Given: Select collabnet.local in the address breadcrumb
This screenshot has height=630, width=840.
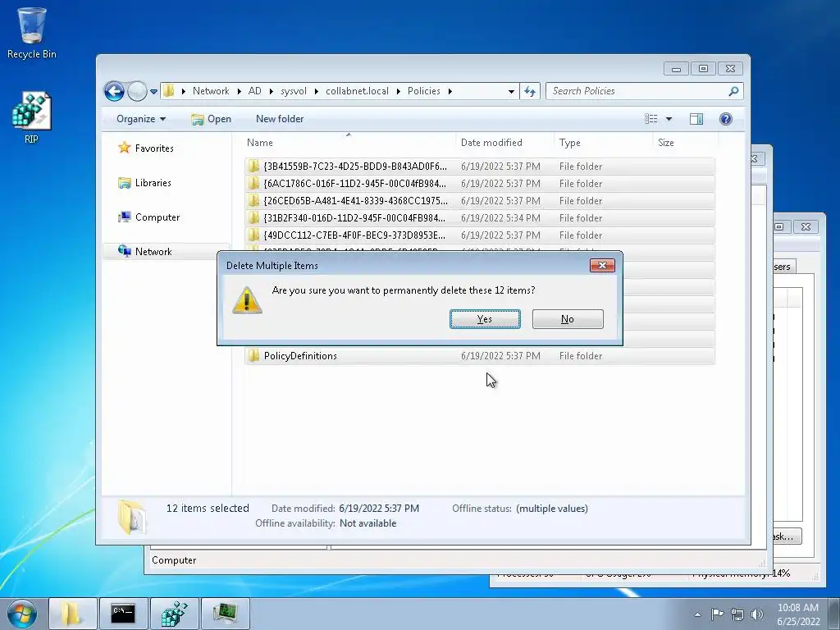Looking at the screenshot, I should 358,91.
